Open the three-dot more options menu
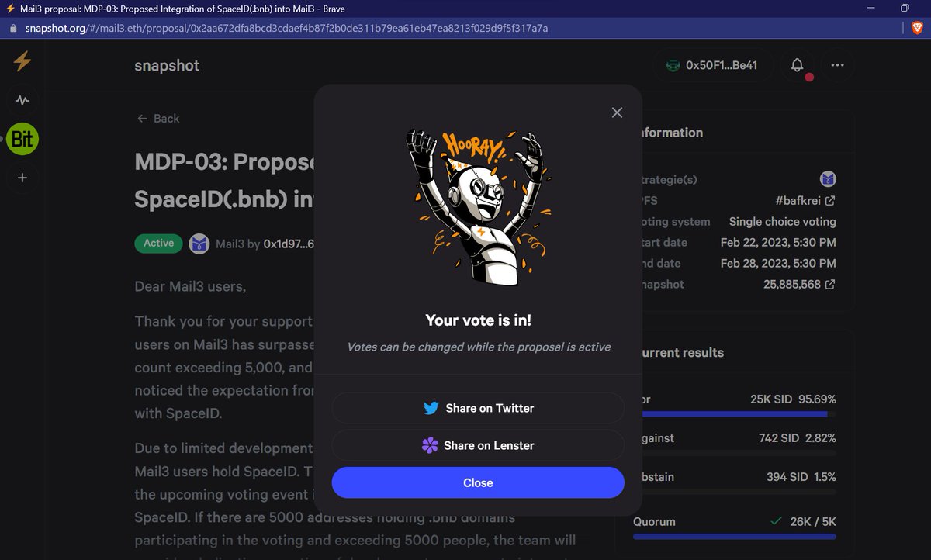The image size is (931, 560). pyautogui.click(x=837, y=65)
